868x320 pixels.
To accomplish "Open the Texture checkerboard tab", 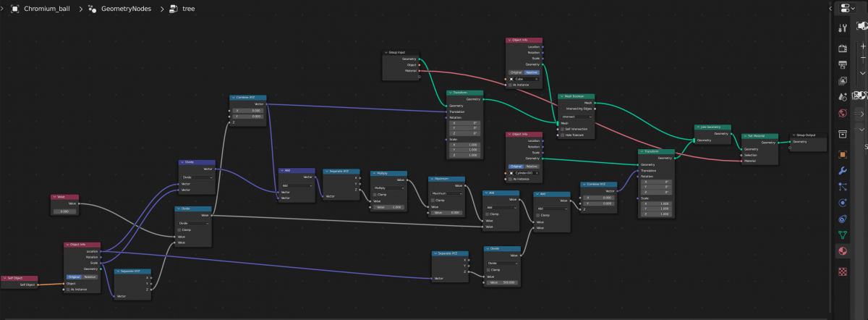I will [x=842, y=271].
